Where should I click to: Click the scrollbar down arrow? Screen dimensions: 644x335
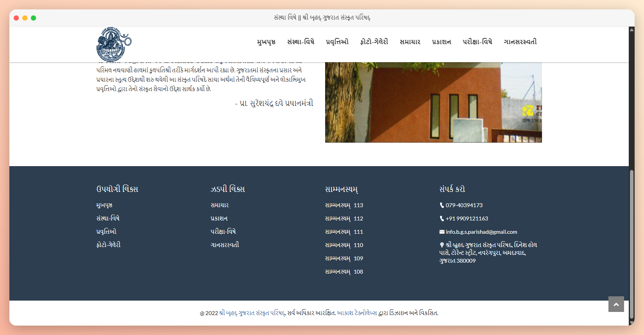[631, 323]
